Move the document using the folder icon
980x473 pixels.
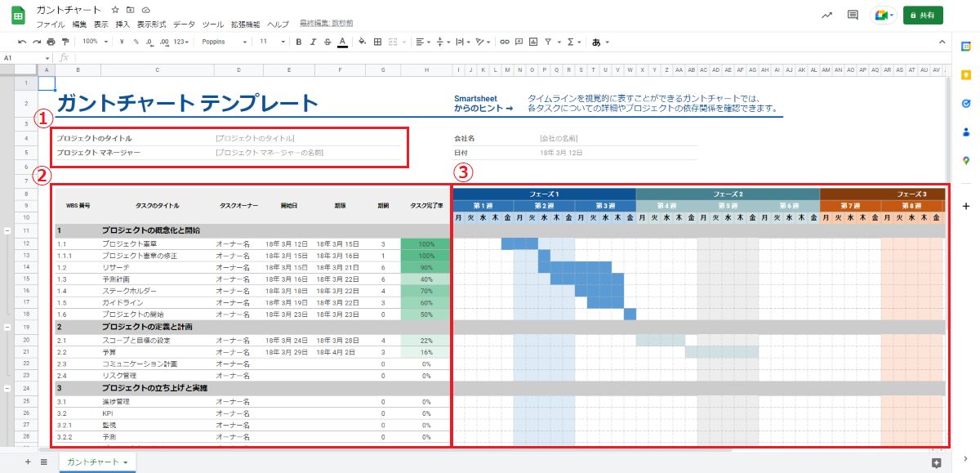pyautogui.click(x=131, y=9)
